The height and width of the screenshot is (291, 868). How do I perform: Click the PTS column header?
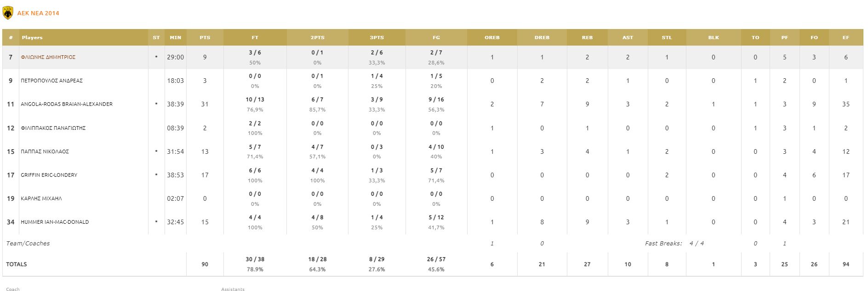pyautogui.click(x=205, y=37)
